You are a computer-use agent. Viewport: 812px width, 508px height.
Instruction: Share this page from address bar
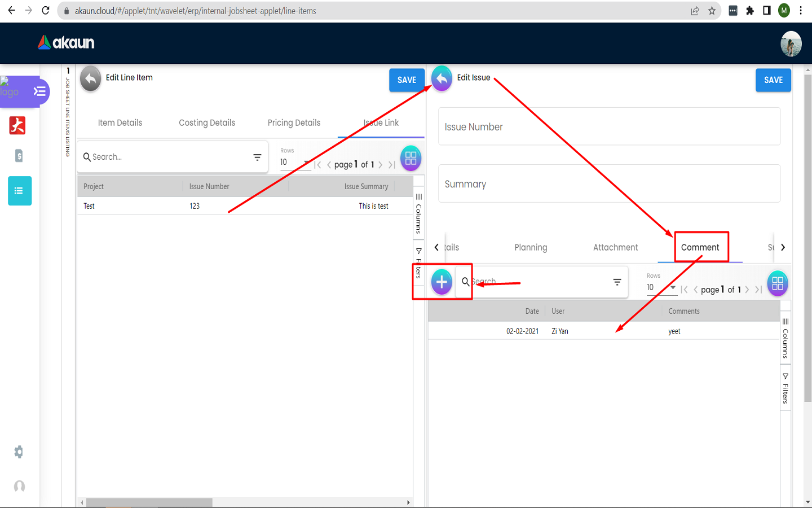point(695,11)
